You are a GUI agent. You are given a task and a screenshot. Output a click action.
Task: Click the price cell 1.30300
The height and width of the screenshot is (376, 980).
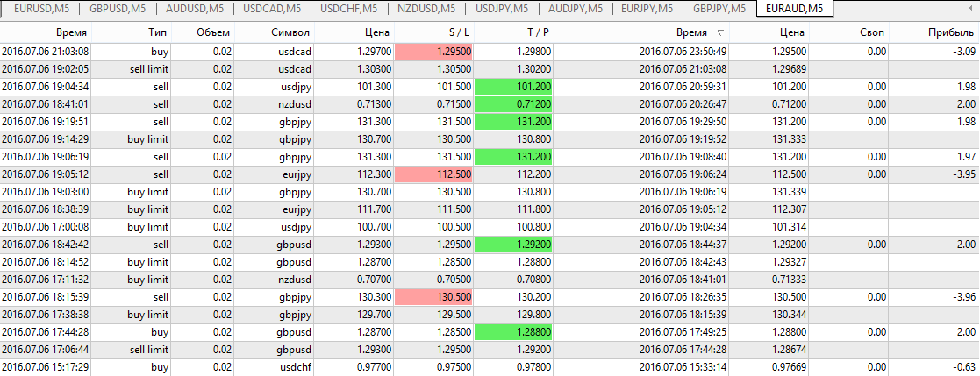pyautogui.click(x=375, y=69)
